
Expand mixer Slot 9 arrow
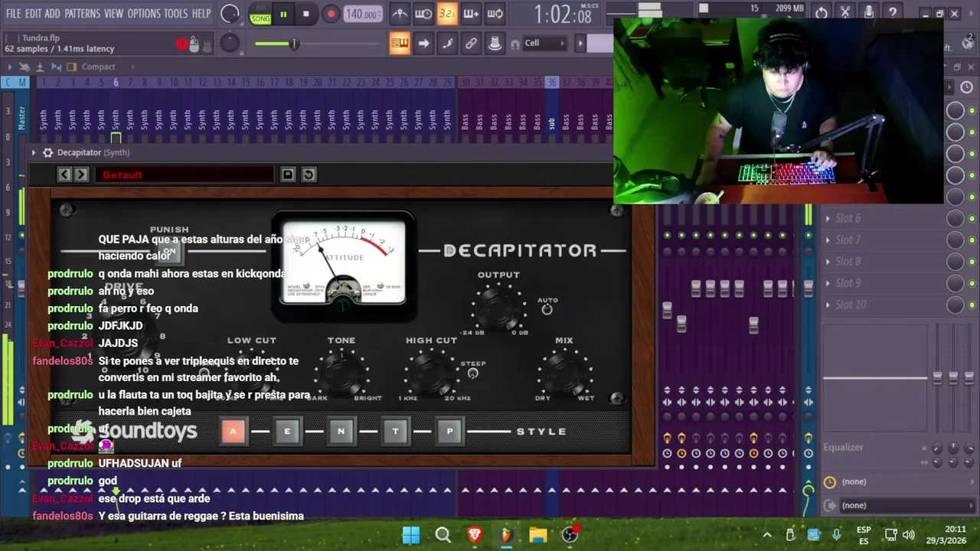(x=828, y=283)
